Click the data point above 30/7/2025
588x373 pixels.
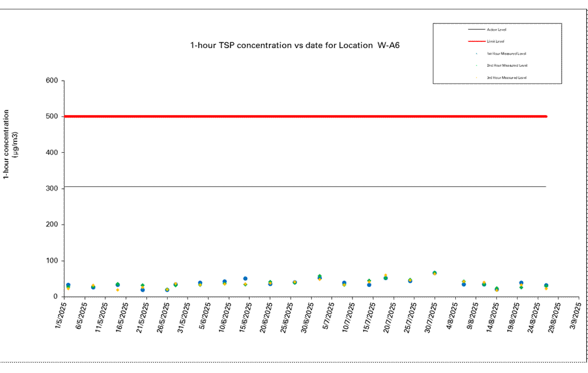click(435, 273)
